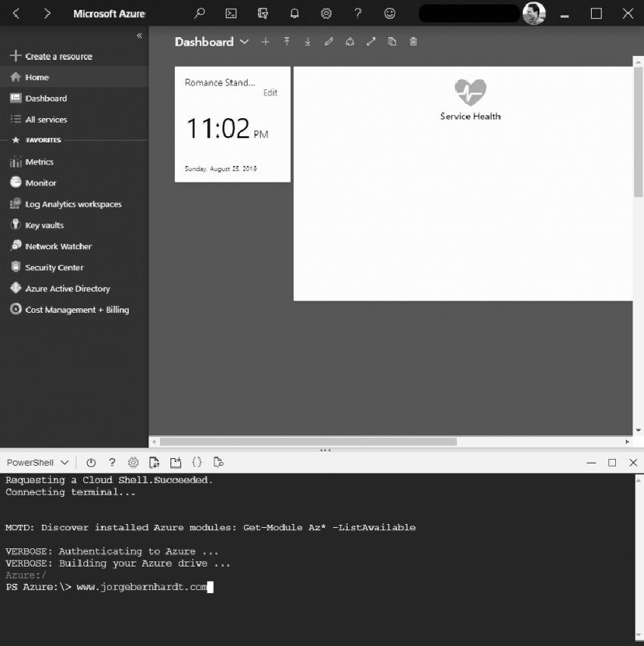Image resolution: width=644 pixels, height=646 pixels.
Task: Navigate to All services in the sidebar
Action: pyautogui.click(x=45, y=119)
